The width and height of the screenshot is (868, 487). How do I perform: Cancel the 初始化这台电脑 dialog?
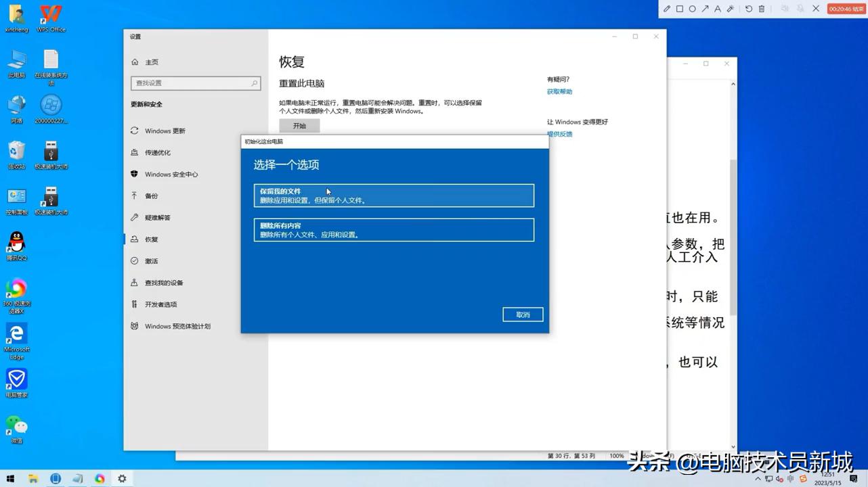522,314
